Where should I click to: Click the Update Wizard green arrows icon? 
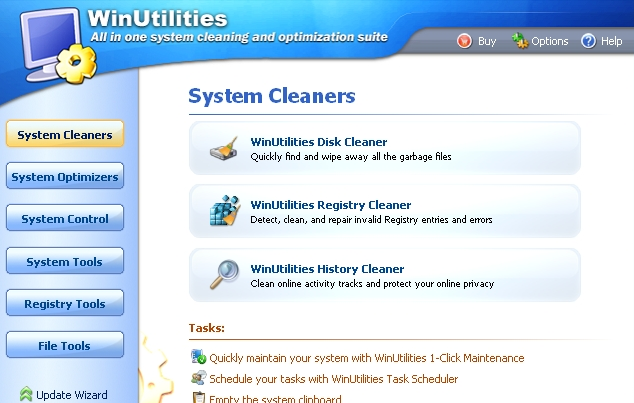coord(26,394)
